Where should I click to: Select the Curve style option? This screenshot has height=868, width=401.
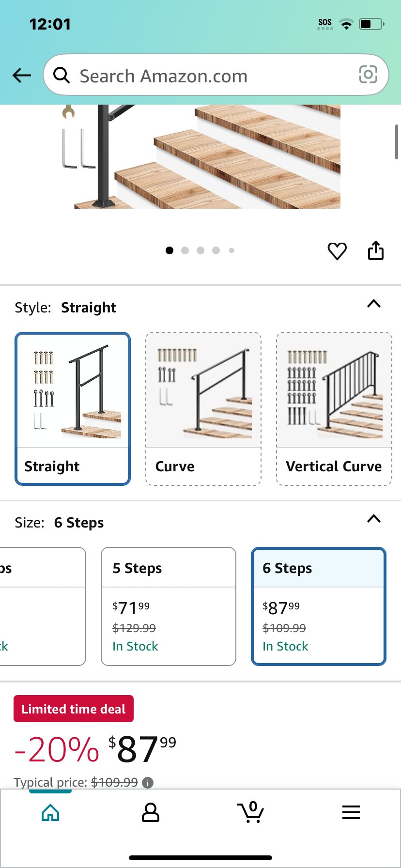pyautogui.click(x=203, y=409)
